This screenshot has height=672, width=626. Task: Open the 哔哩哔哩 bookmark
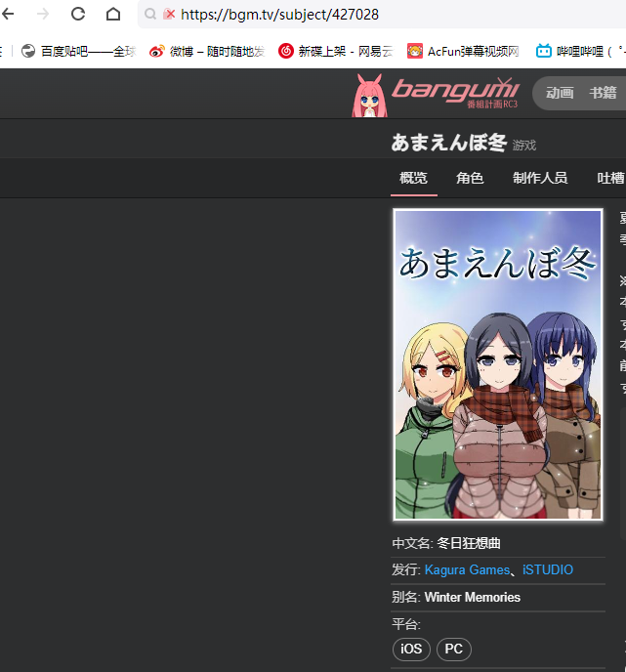580,52
